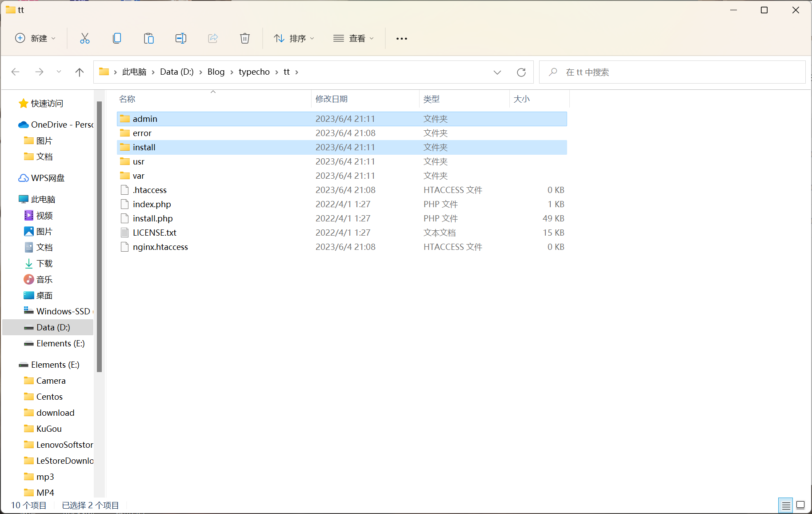812x514 pixels.
Task: Switch to details view in status bar
Action: (x=786, y=505)
